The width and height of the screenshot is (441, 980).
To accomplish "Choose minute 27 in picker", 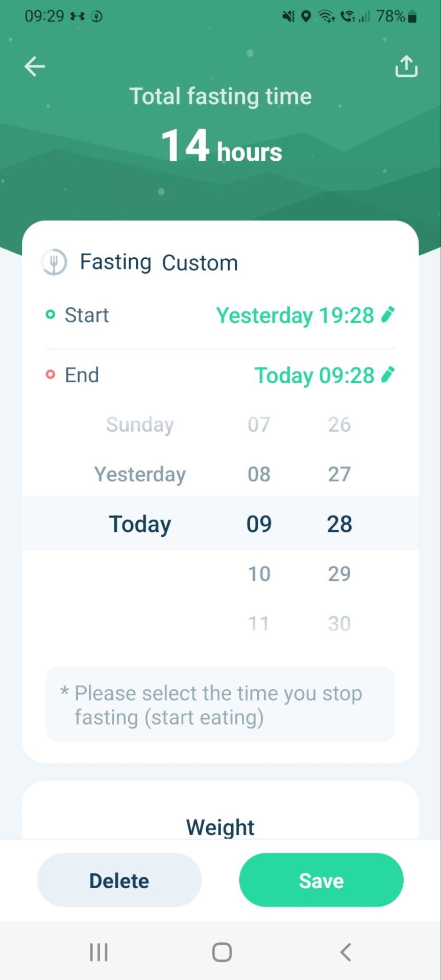I will 339,474.
